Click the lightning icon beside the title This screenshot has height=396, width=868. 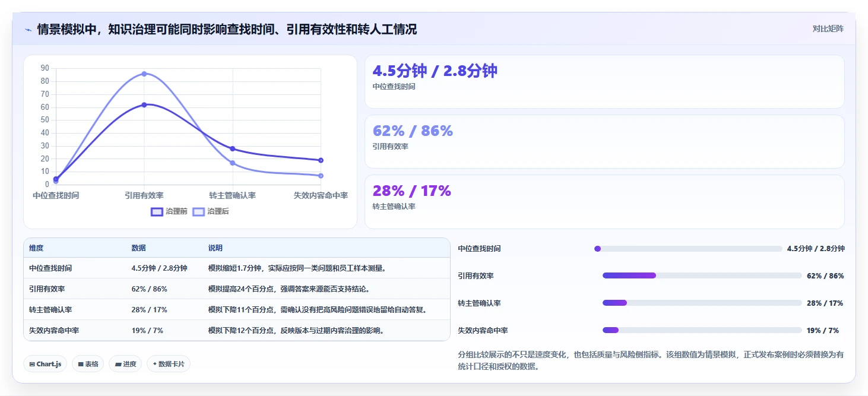point(28,30)
